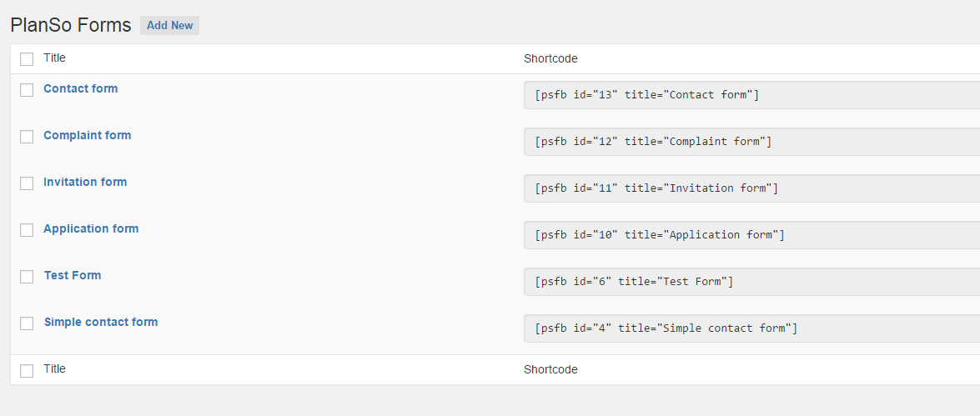Tick the Application form row checkbox

click(x=27, y=230)
